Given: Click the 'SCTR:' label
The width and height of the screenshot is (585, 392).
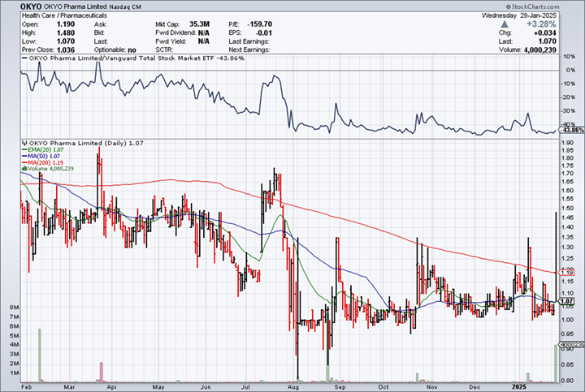Looking at the screenshot, I should click(164, 50).
